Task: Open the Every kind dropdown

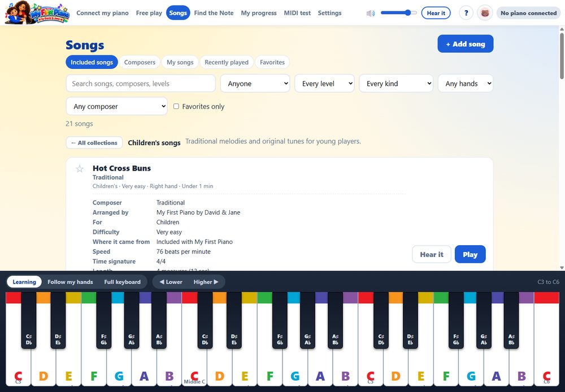Action: point(396,84)
